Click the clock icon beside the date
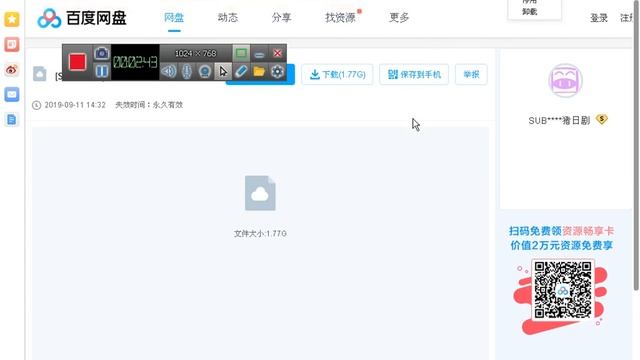 (36, 105)
